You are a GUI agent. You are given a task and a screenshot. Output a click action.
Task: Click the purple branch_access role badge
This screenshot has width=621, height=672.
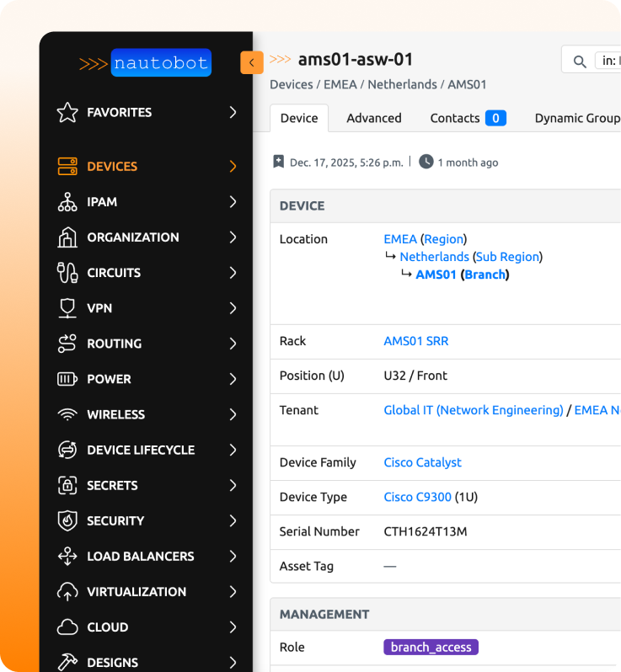click(x=431, y=648)
